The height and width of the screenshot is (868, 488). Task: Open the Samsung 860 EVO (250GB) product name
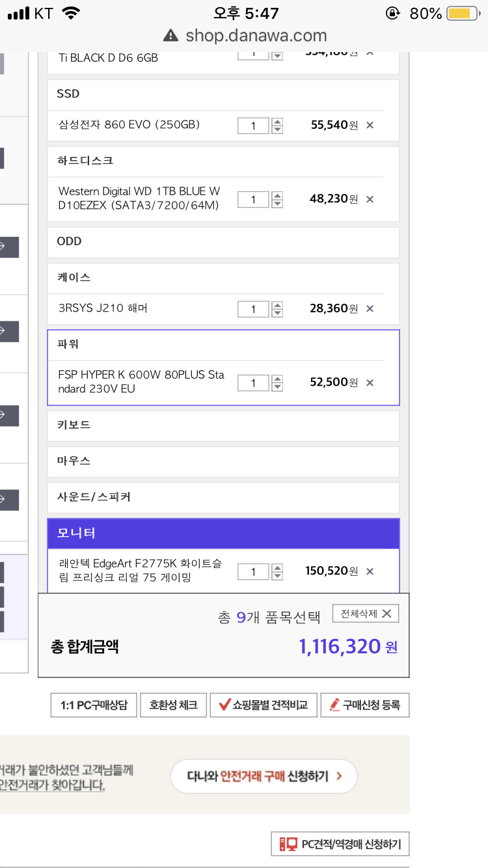coord(129,125)
